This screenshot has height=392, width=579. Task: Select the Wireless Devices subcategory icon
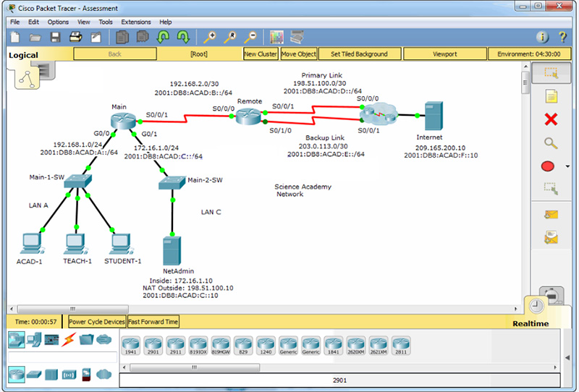coord(69,375)
